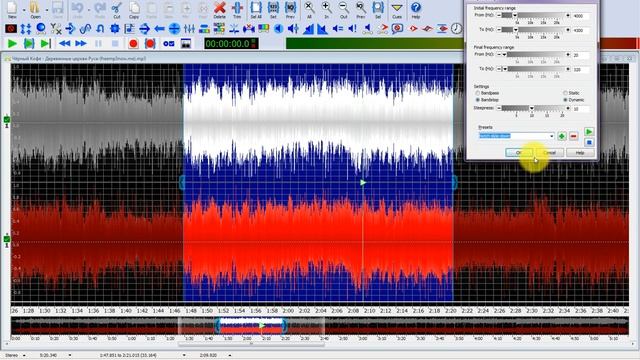Viewport: 640px width, 360px height.
Task: Click the Help question mark icon
Action: [x=416, y=9]
